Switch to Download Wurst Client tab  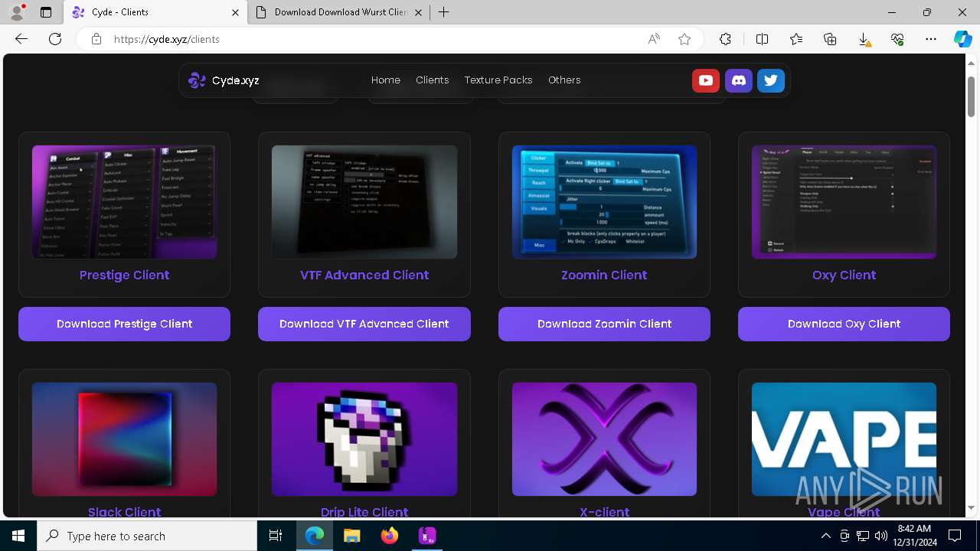339,12
